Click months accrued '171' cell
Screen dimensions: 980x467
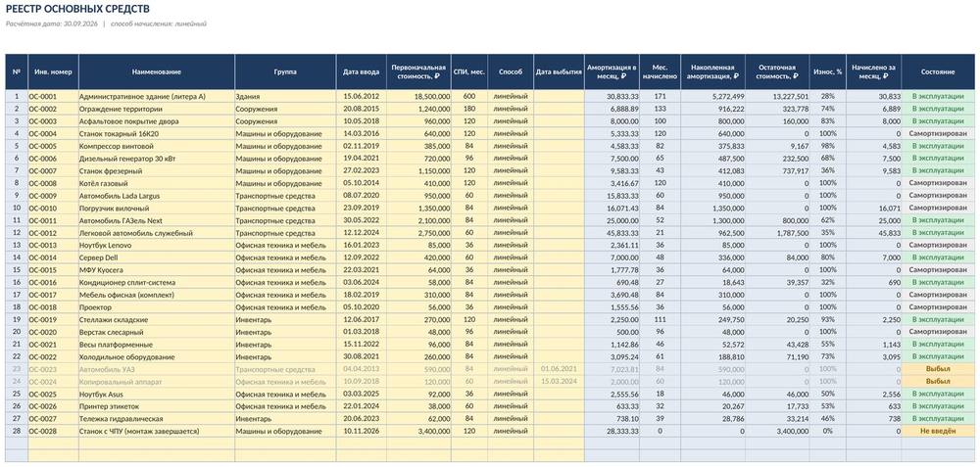tap(660, 97)
